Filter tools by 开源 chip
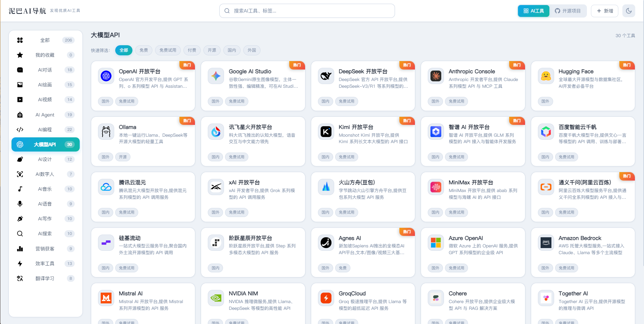 pyautogui.click(x=212, y=50)
